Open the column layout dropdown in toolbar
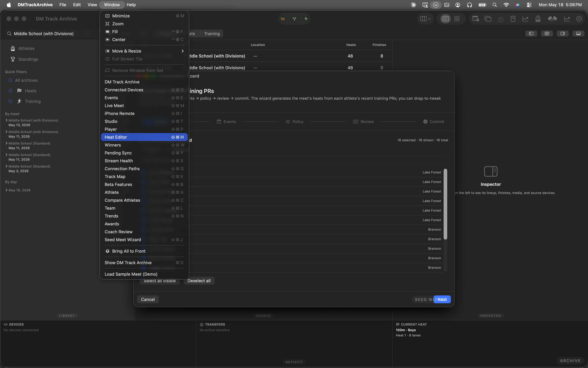This screenshot has width=588, height=368. point(425,19)
